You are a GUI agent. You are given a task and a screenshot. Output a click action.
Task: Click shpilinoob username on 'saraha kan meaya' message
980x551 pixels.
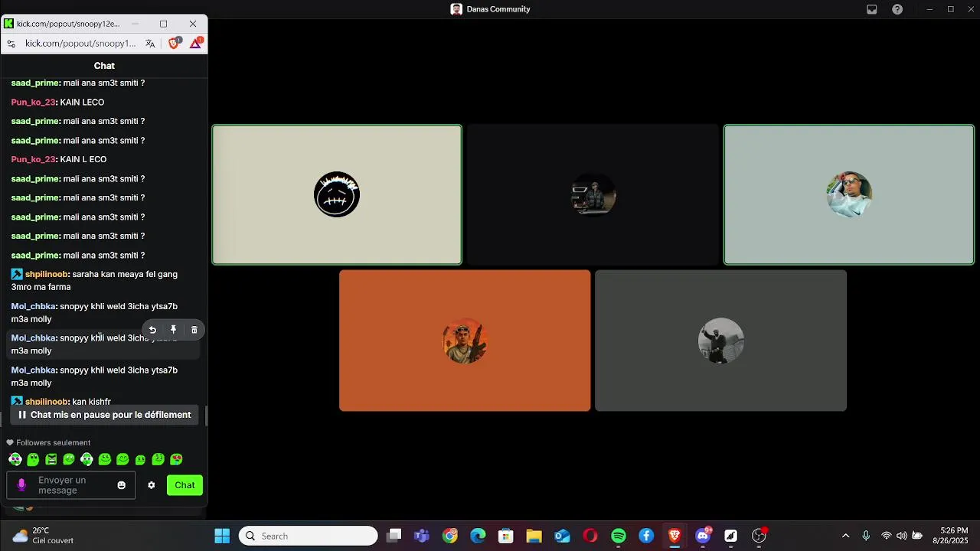coord(47,274)
